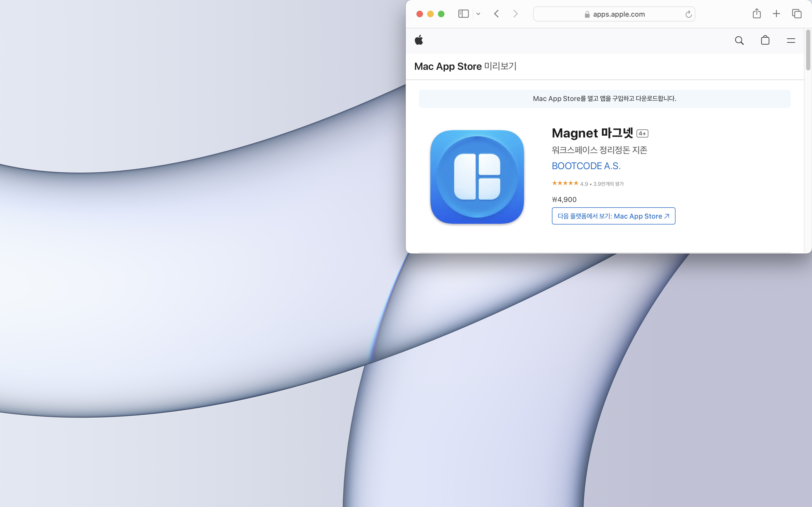Expand the Apple site navigation menu
Viewport: 812px width, 507px height.
(x=791, y=41)
